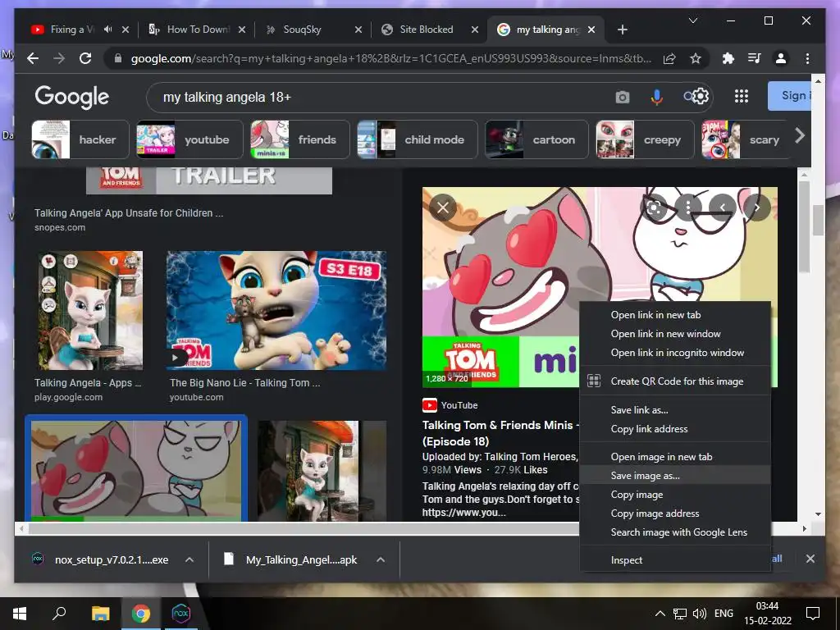Open Chrome extensions puzzle icon

(728, 58)
